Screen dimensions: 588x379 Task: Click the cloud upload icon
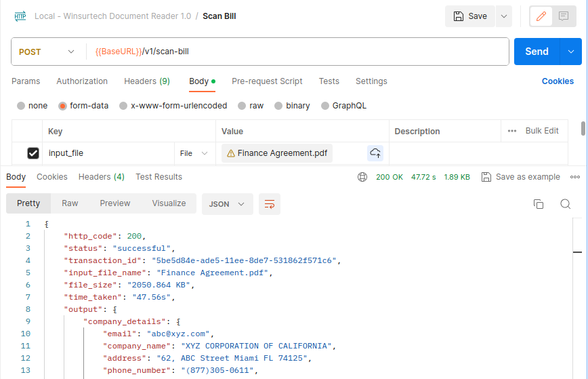375,153
